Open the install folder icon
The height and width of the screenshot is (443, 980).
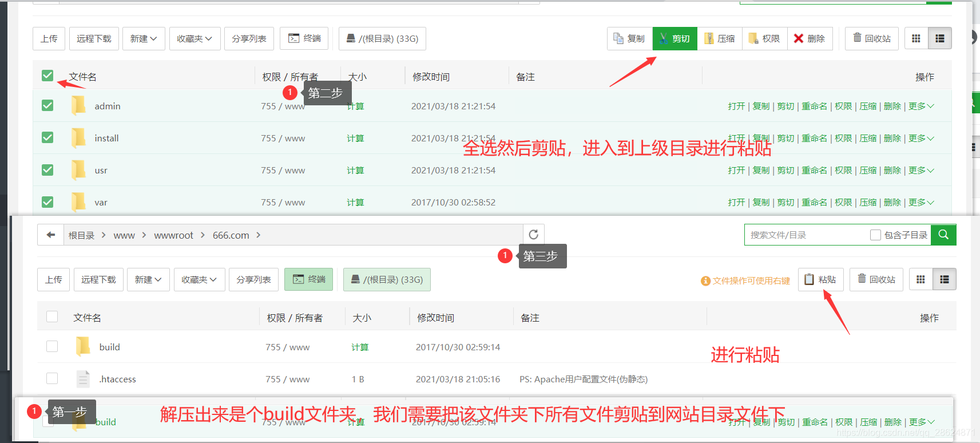click(x=78, y=138)
